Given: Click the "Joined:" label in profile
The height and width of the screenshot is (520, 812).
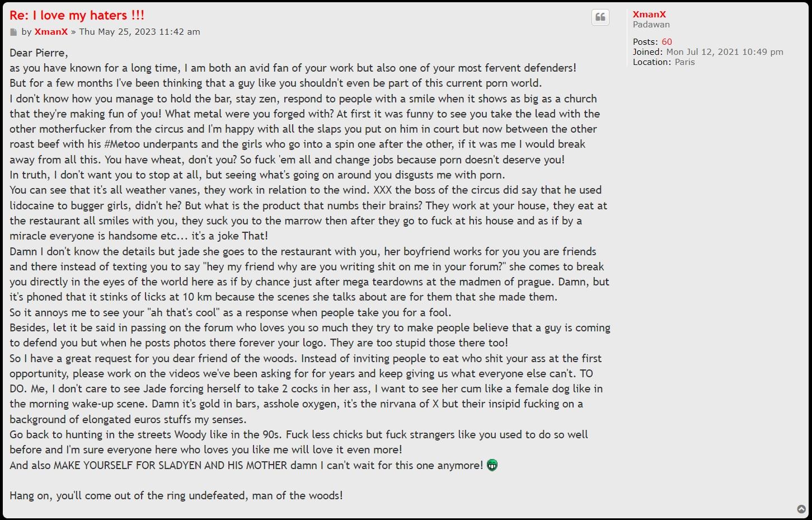Looking at the screenshot, I should click(647, 52).
